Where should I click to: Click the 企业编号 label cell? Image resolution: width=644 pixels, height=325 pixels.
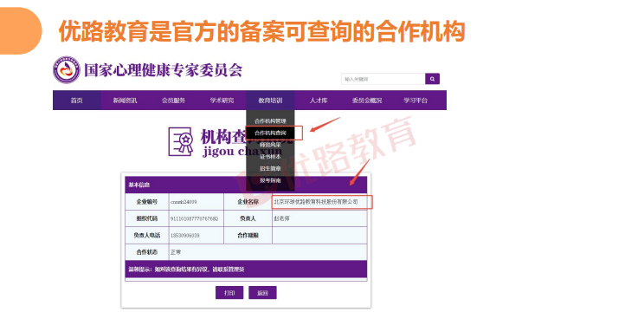[147, 202]
